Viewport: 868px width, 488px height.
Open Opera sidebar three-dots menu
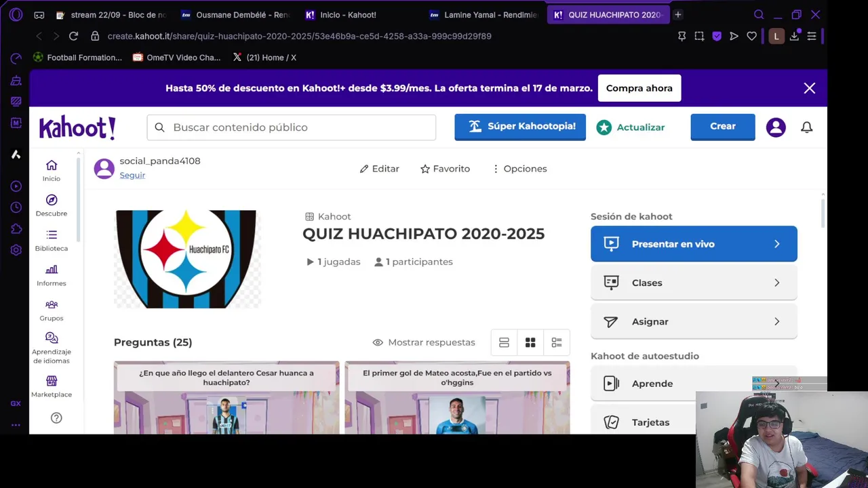pos(16,425)
